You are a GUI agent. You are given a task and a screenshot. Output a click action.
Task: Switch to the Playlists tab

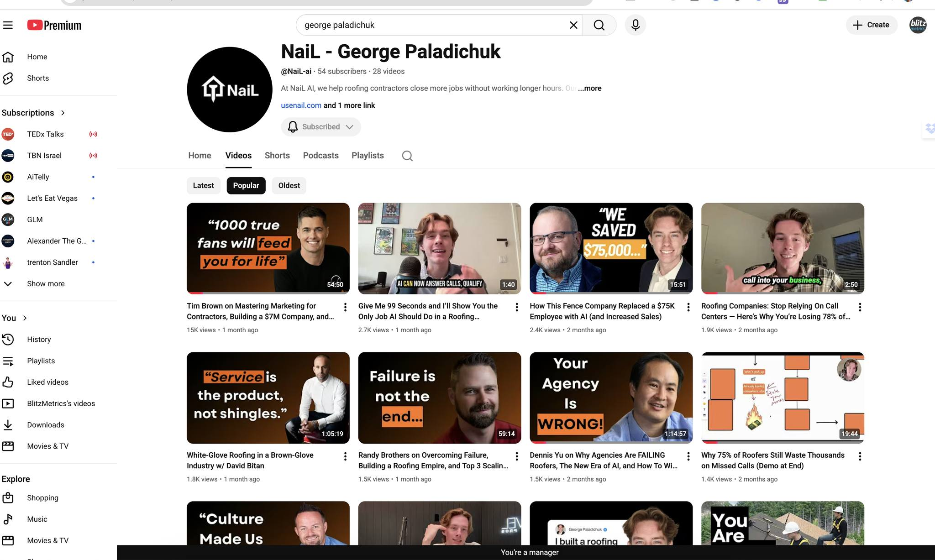[368, 156]
